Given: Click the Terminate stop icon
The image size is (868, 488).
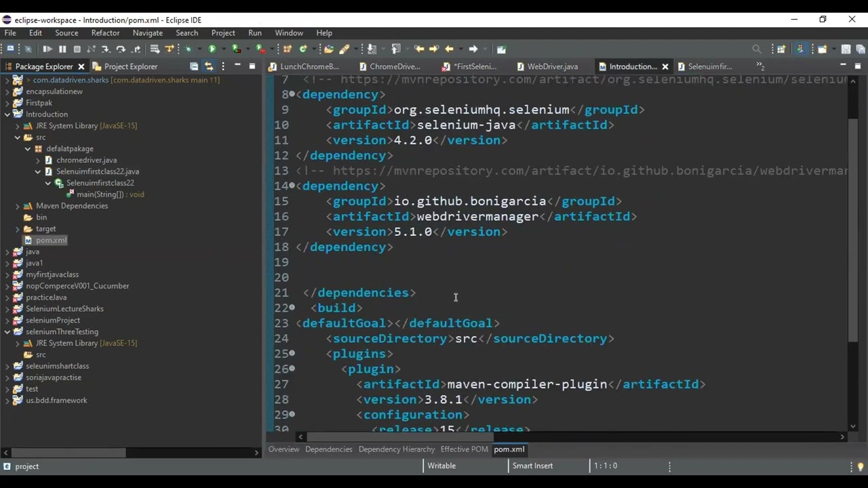Looking at the screenshot, I should pyautogui.click(x=77, y=49).
